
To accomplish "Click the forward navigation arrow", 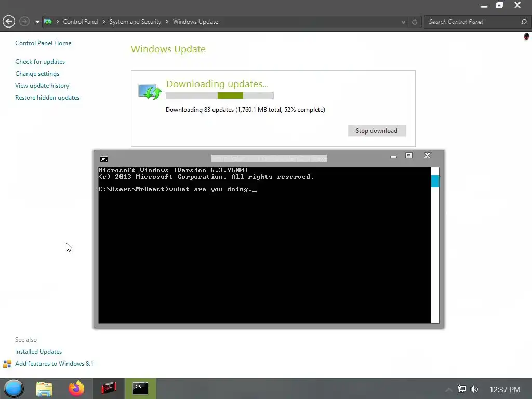I will click(24, 22).
